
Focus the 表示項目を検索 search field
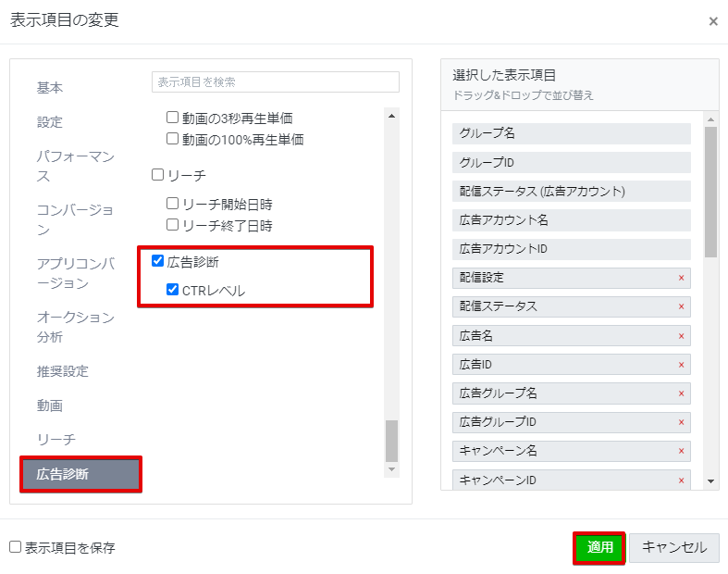click(275, 81)
